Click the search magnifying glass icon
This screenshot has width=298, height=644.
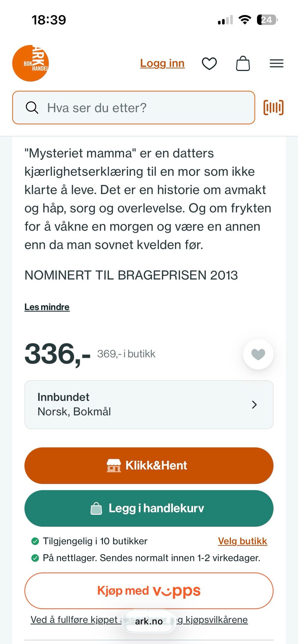pyautogui.click(x=32, y=108)
